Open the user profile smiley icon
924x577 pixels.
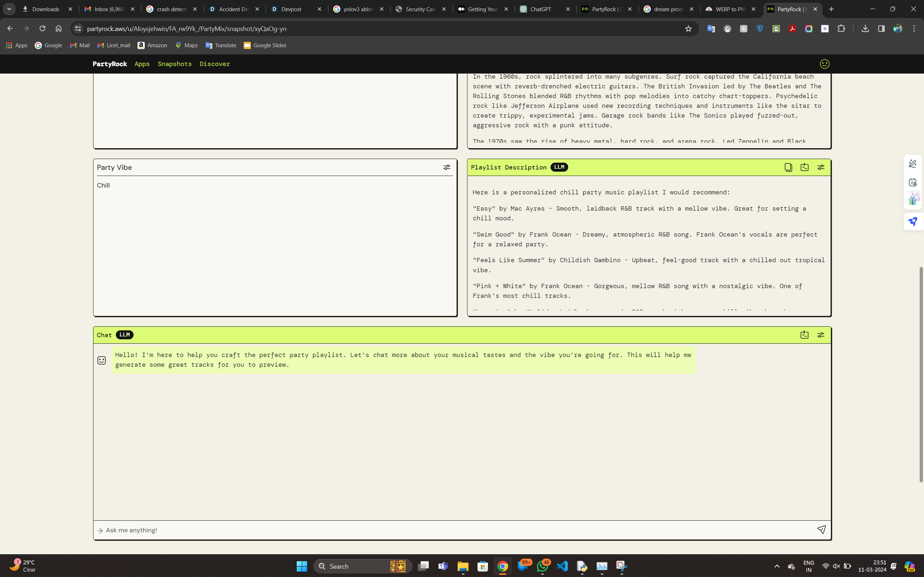(824, 64)
